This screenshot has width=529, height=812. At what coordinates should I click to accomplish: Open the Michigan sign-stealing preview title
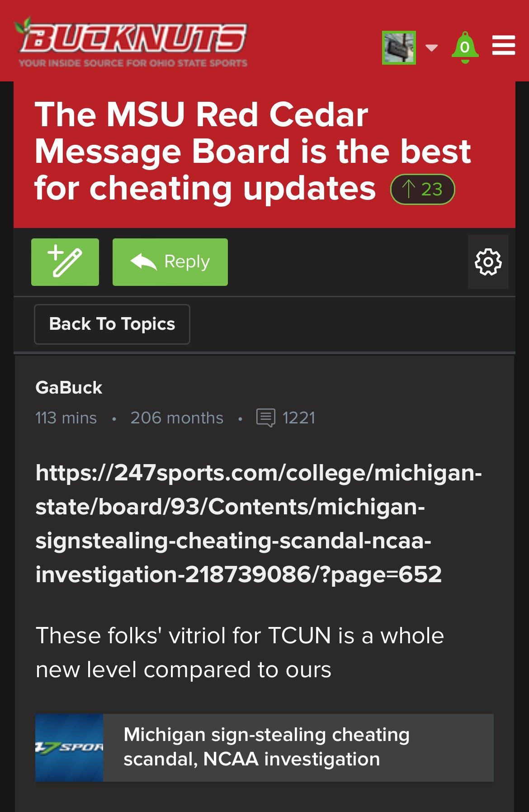tap(266, 747)
